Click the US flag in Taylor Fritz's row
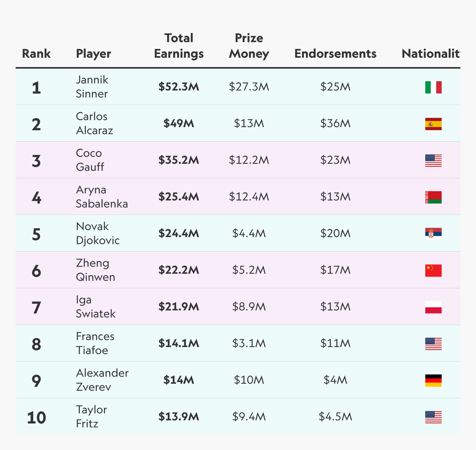 point(433,417)
